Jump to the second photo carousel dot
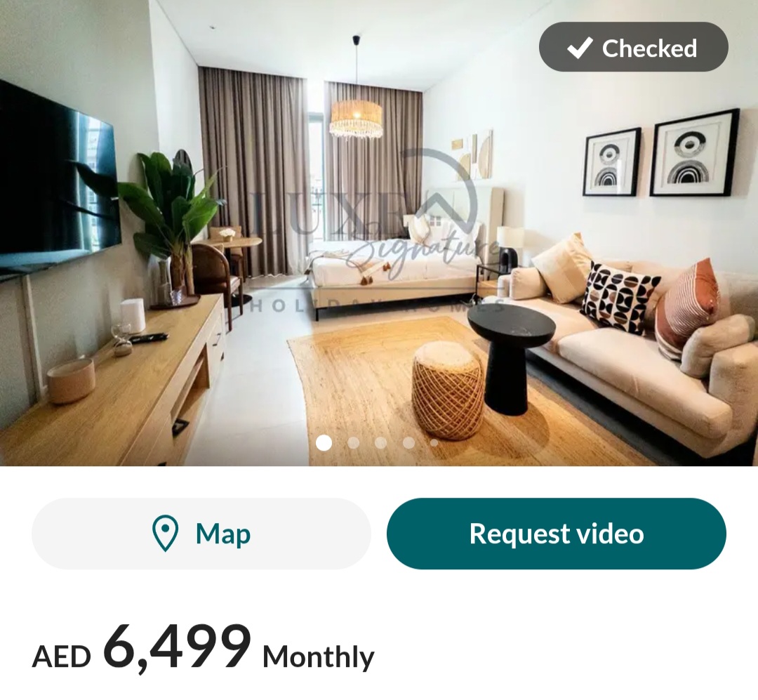 353,442
